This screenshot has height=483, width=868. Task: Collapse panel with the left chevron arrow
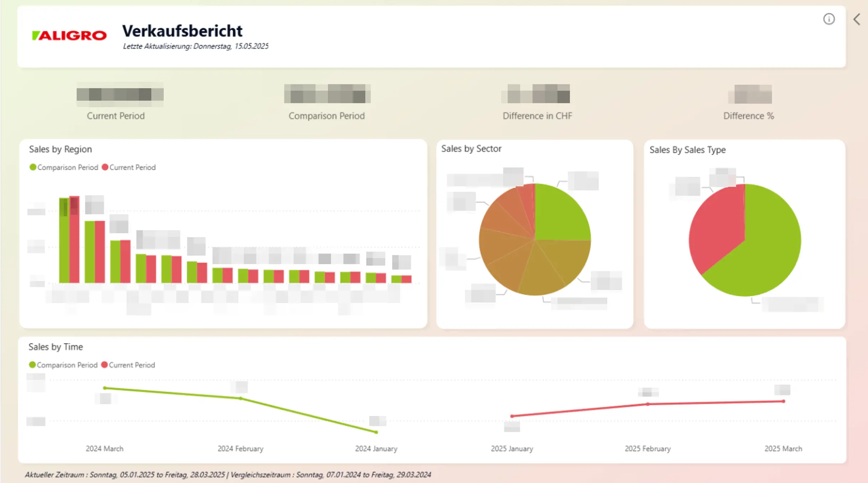pyautogui.click(x=857, y=19)
